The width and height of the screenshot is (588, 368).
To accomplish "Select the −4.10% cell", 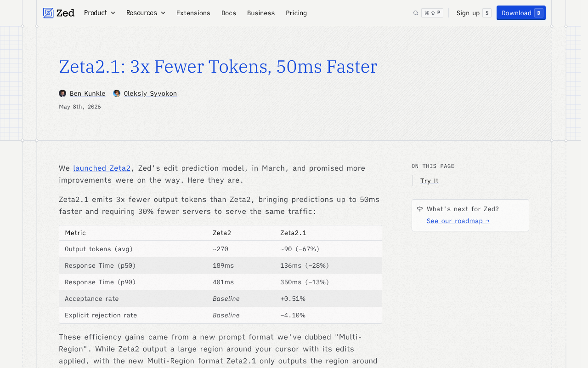I will (328, 315).
